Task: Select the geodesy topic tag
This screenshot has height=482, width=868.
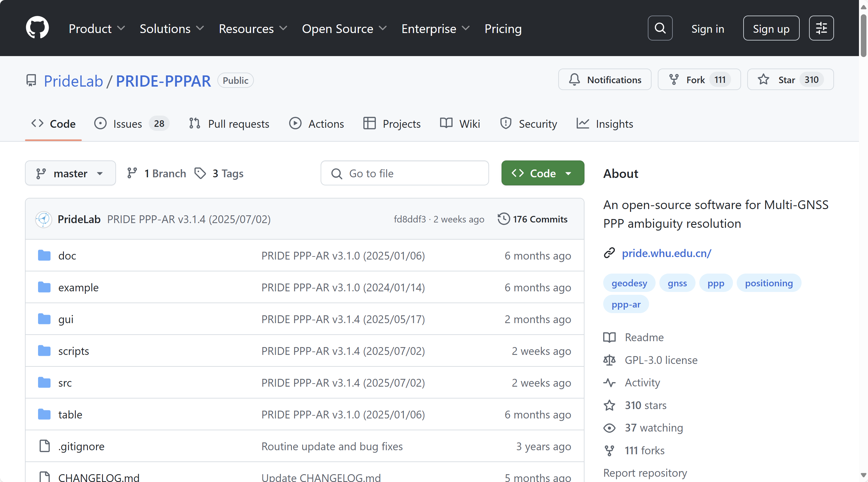Action: click(629, 283)
